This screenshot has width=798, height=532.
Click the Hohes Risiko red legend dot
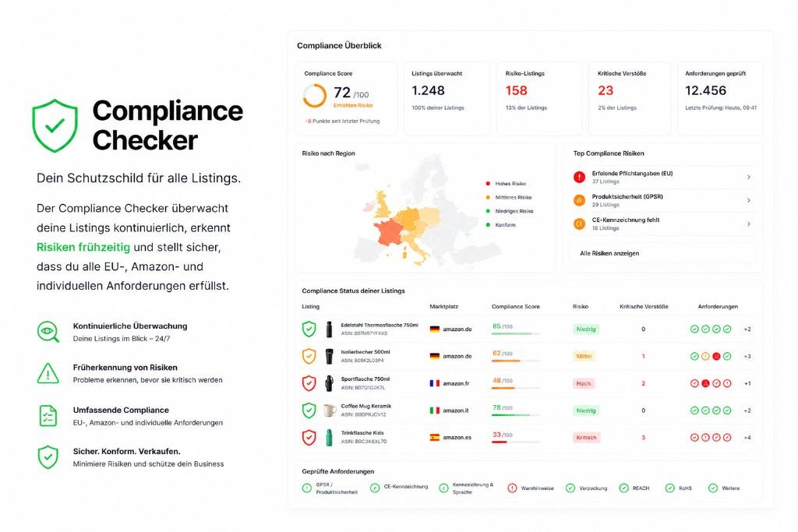coord(488,184)
